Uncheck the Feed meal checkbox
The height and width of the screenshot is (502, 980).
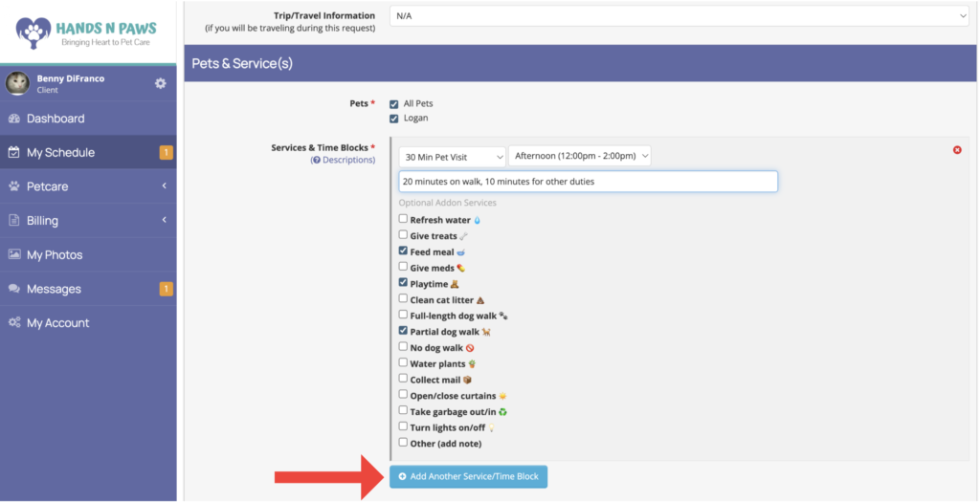pos(403,251)
